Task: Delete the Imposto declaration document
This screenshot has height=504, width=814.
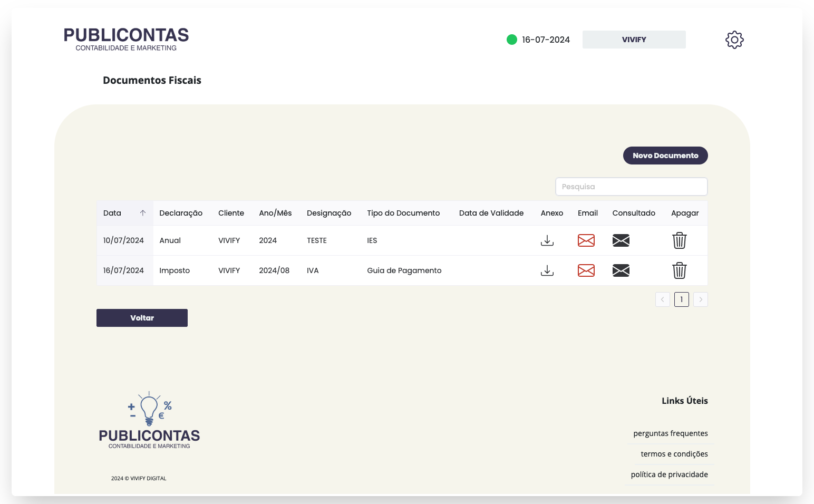Action: coord(679,270)
